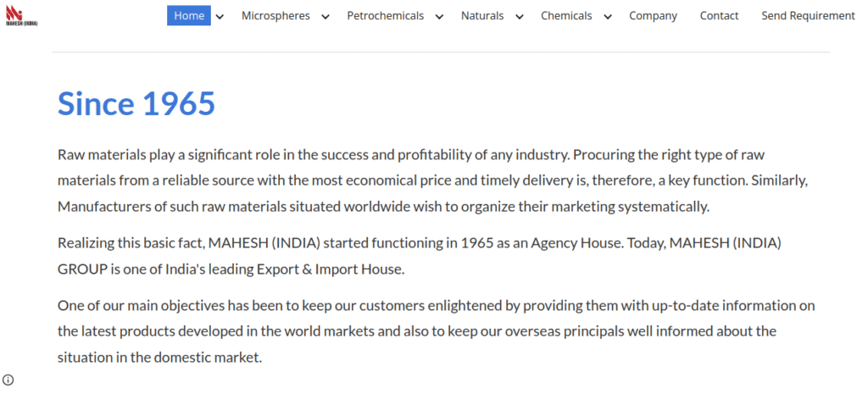
Task: Expand the Microspheres dropdown arrow
Action: tap(325, 16)
